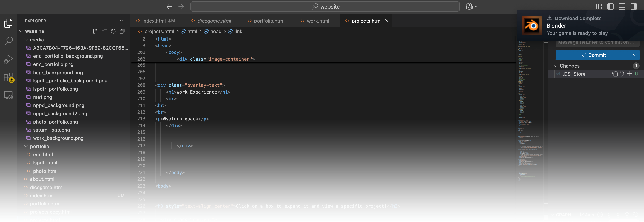The image size is (644, 222).
Task: Click the New Folder icon in WEBSITE header
Action: point(104,31)
